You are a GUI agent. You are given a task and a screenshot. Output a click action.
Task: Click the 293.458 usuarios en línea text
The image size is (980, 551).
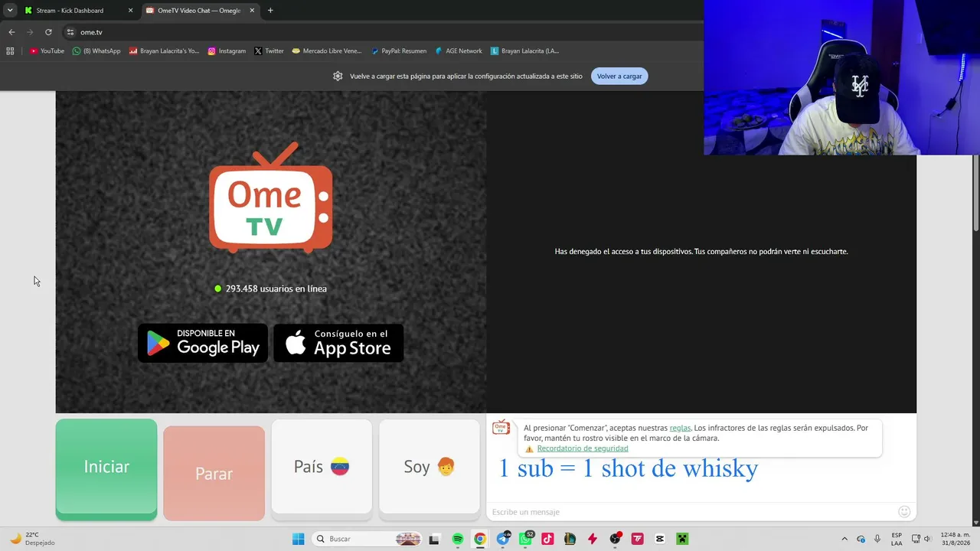[x=276, y=289]
